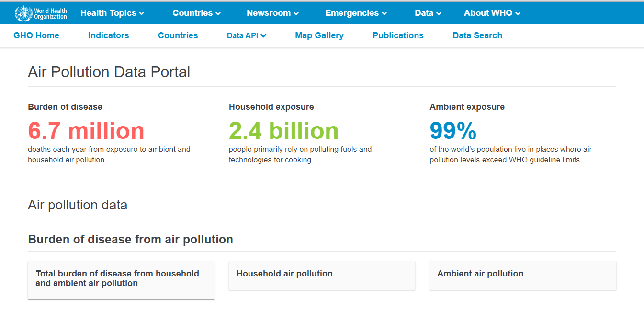This screenshot has height=311, width=644.
Task: Navigate to GHO Home
Action: tap(36, 35)
